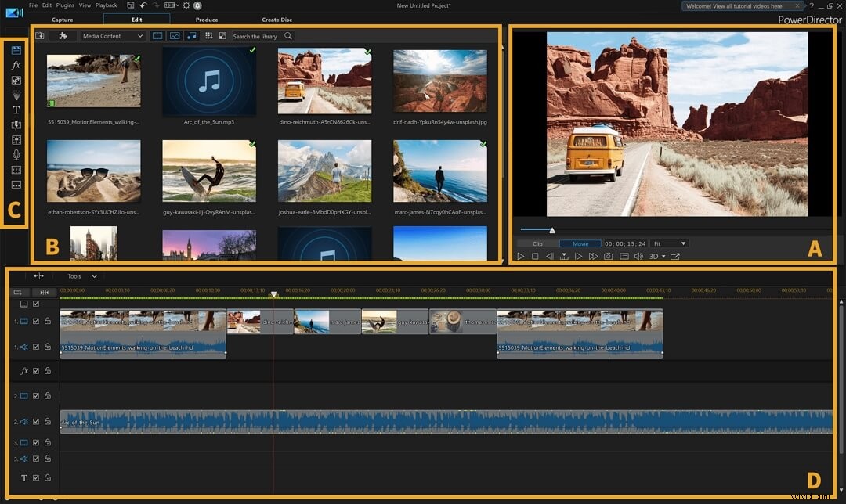846x504 pixels.
Task: Open the Media Content dropdown
Action: click(110, 35)
